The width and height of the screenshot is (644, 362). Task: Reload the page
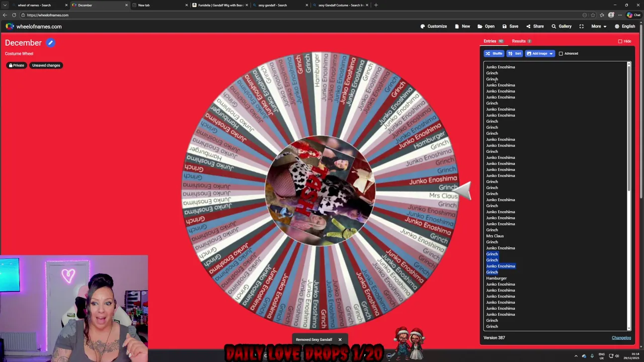point(14,15)
